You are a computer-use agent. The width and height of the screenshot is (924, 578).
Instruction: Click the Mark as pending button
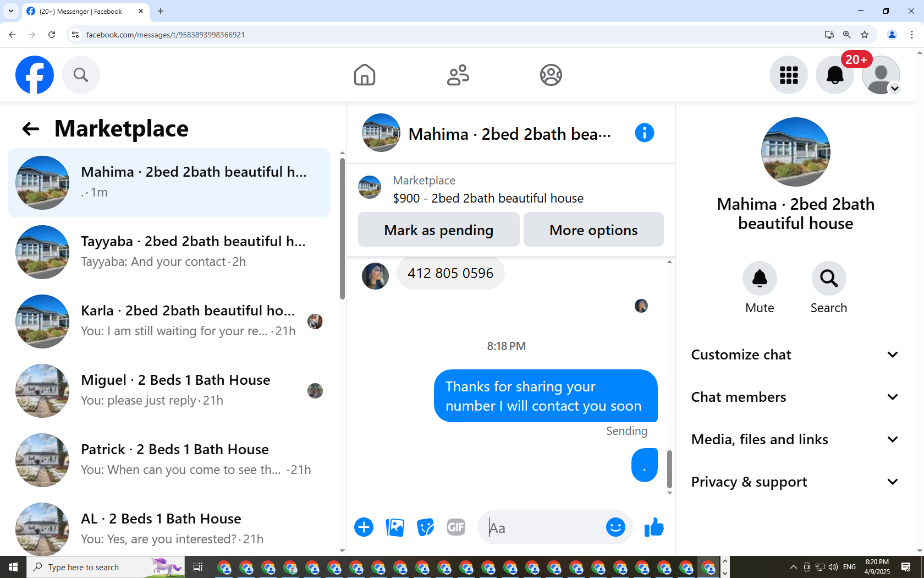coord(439,230)
